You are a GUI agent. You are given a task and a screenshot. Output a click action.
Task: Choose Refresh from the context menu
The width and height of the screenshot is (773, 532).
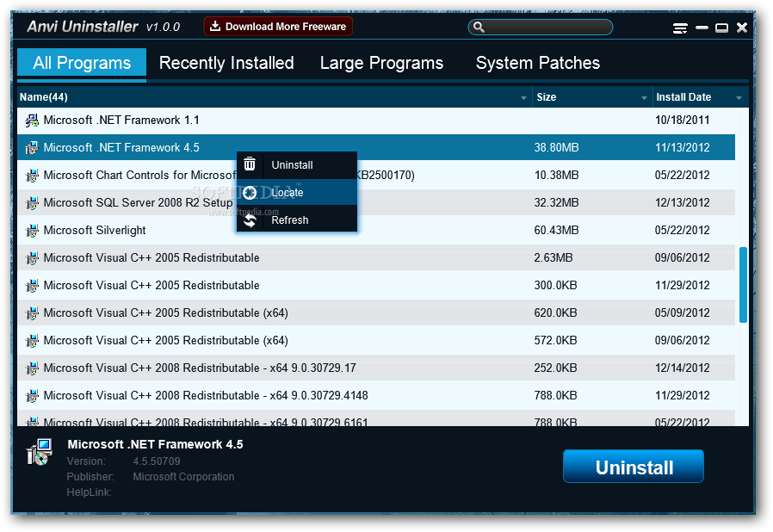pyautogui.click(x=297, y=220)
